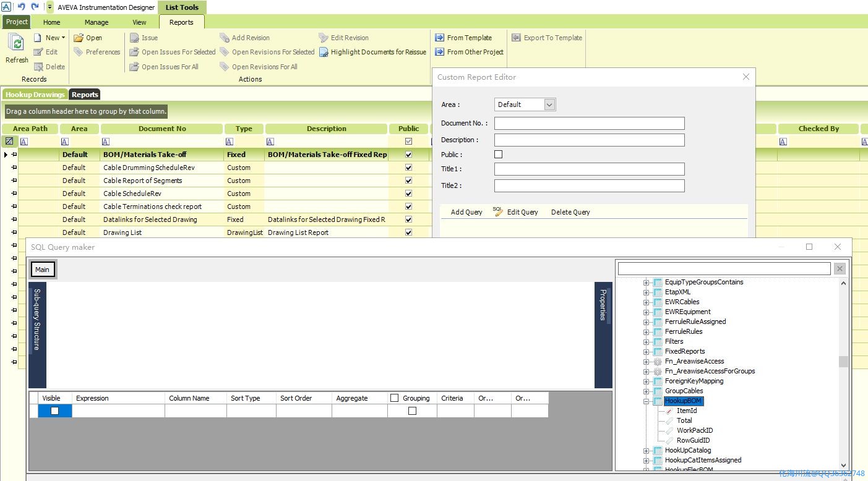Click the Edit Query SQL icon

click(498, 211)
